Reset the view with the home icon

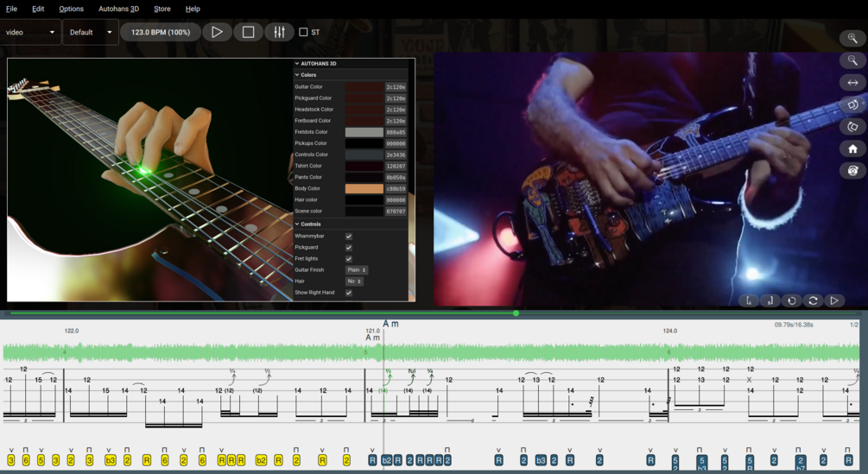(x=852, y=149)
